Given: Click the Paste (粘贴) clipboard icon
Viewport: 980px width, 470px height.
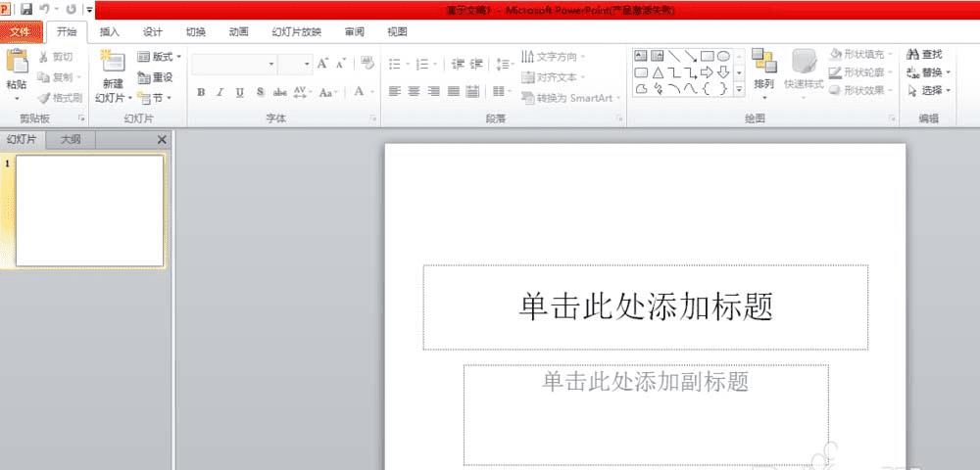Looking at the screenshot, I should pyautogui.click(x=17, y=63).
